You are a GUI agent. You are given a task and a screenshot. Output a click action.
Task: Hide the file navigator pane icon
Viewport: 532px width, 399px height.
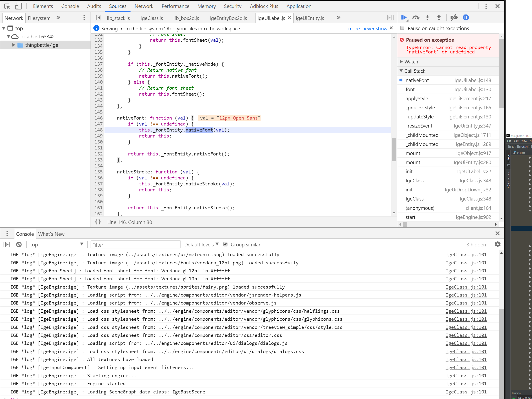(x=98, y=18)
